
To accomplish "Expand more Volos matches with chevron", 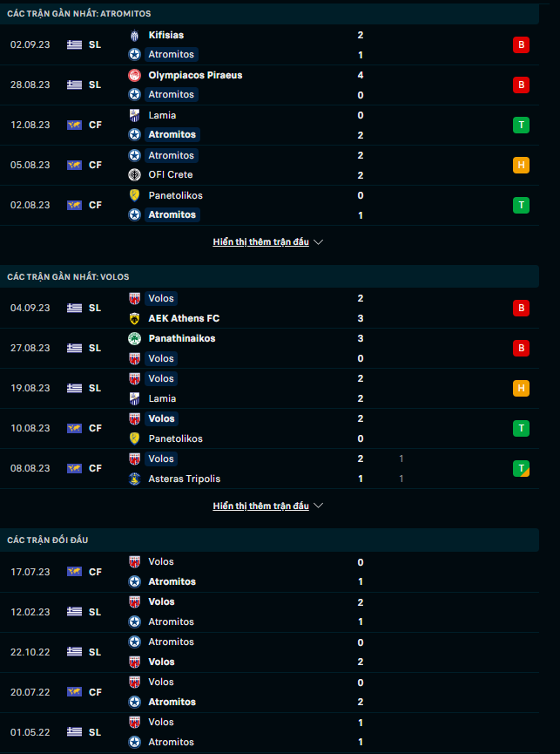I will 318,506.
